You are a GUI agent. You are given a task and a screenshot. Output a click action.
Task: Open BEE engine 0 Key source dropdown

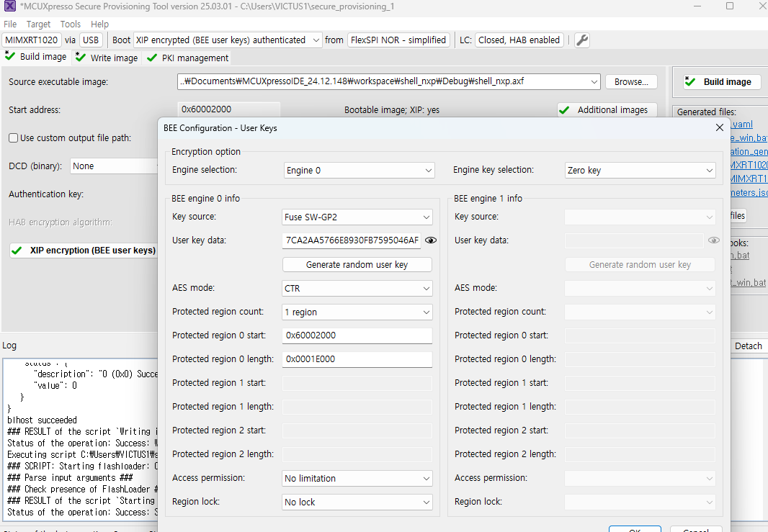pyautogui.click(x=357, y=217)
